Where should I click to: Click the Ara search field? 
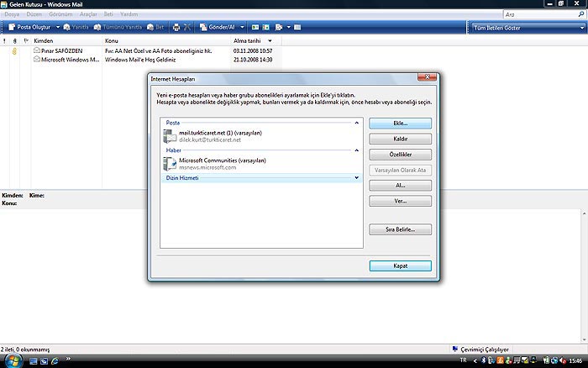click(540, 14)
